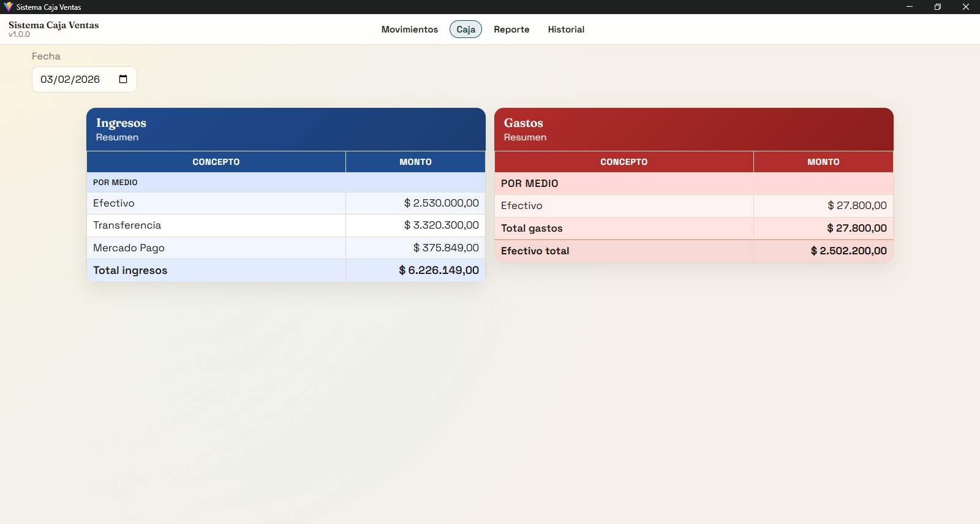Click the app logo icon in title bar
980x524 pixels.
click(8, 7)
